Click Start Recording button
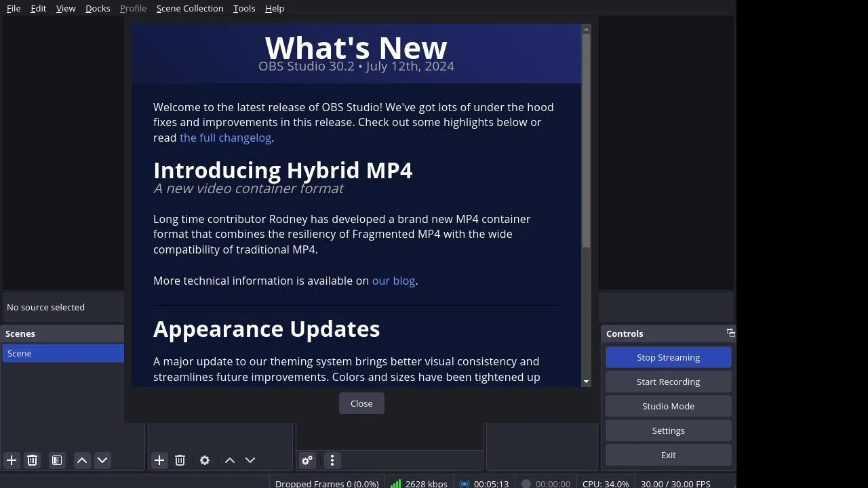868x488 pixels. pos(669,382)
